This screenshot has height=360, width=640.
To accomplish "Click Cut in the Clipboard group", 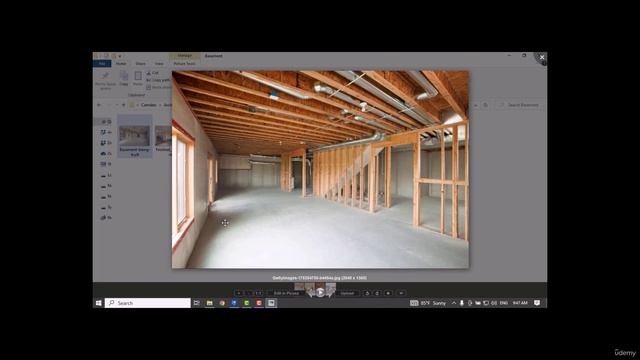I will [153, 73].
